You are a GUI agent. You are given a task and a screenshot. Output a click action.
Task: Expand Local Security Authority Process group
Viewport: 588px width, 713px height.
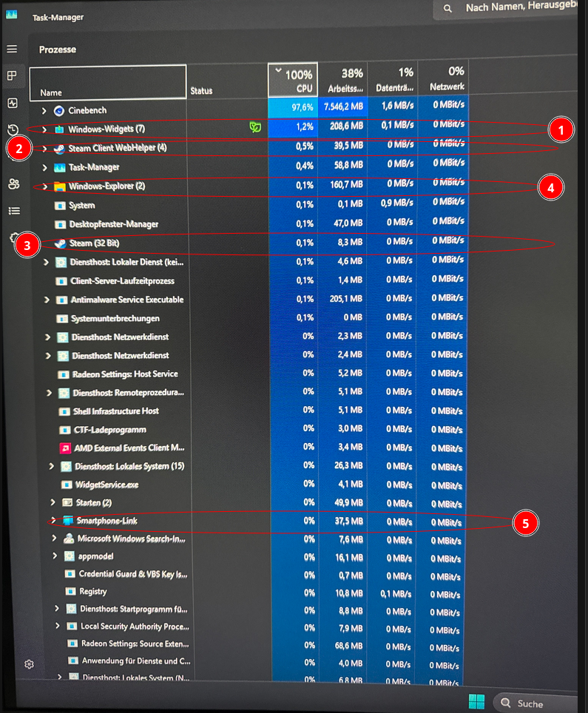click(x=57, y=626)
